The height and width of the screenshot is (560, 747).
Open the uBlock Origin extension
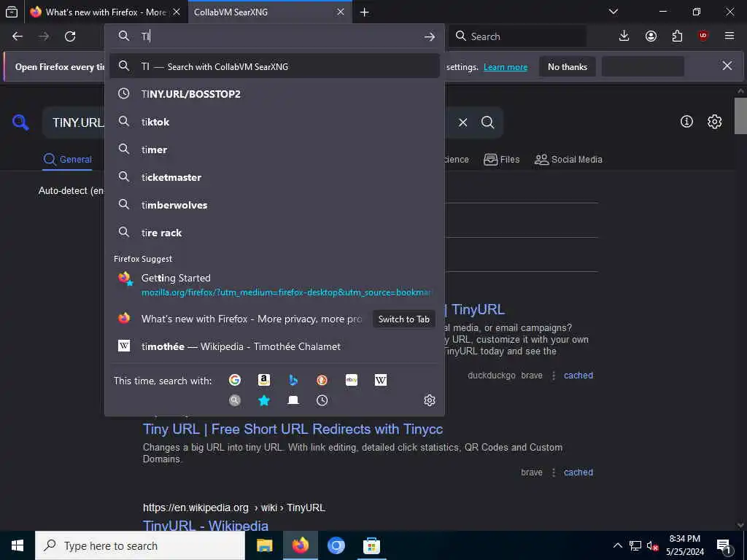703,36
